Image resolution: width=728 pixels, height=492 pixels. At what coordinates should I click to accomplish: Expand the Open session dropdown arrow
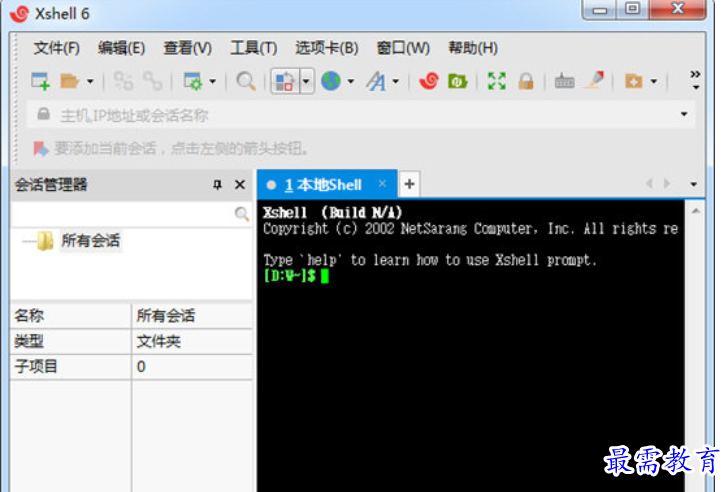pos(91,82)
